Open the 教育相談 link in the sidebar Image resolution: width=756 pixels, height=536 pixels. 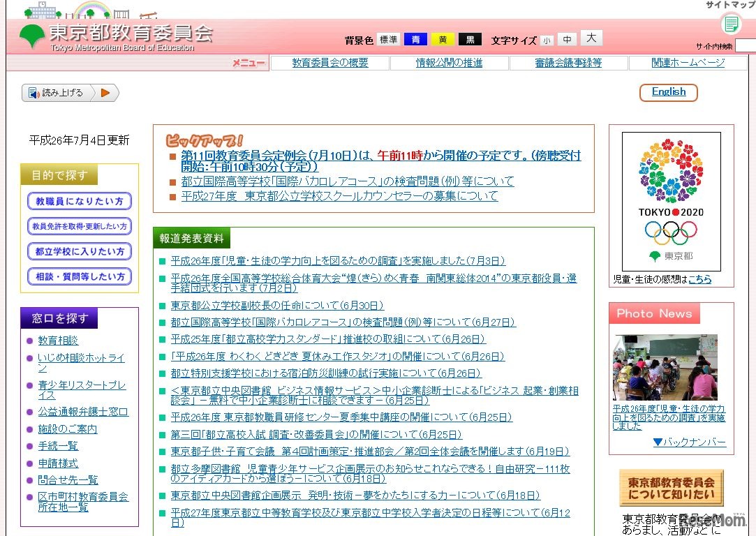pos(58,340)
